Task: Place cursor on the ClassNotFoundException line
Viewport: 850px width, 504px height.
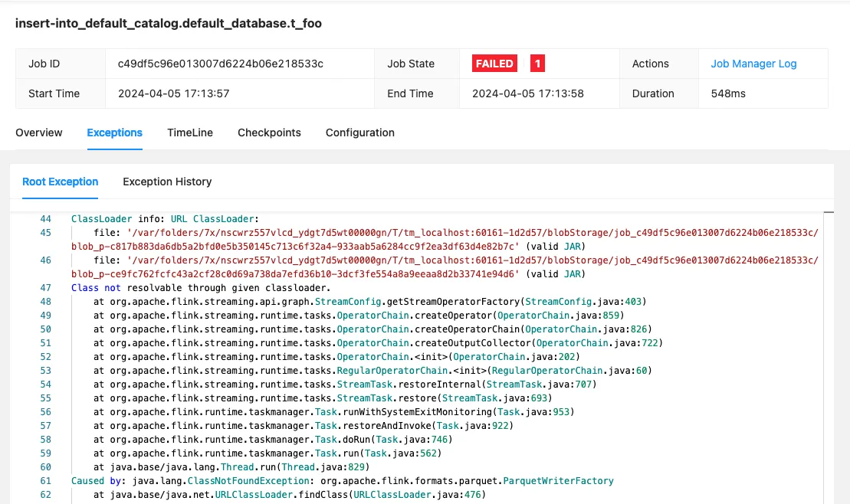Action: [343, 481]
